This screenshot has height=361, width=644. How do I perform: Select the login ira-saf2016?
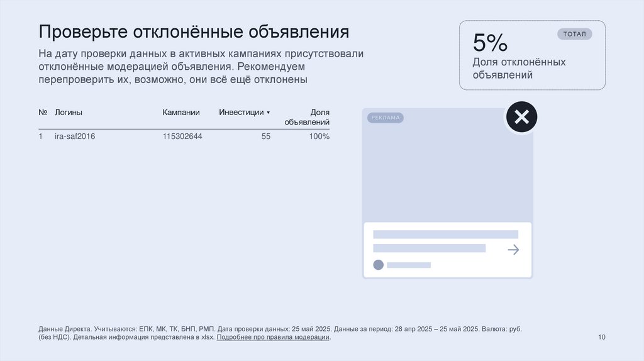[x=75, y=136]
